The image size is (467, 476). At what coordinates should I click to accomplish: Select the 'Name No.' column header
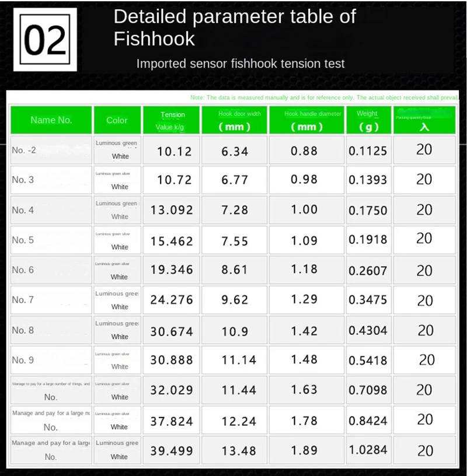click(51, 120)
